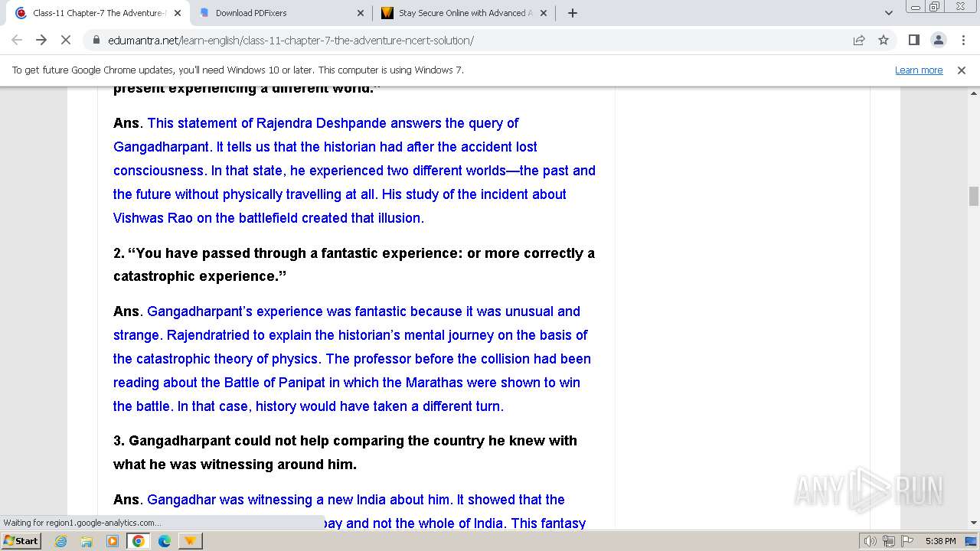The height and width of the screenshot is (551, 980).
Task: Stop loading the page
Action: coord(66,40)
